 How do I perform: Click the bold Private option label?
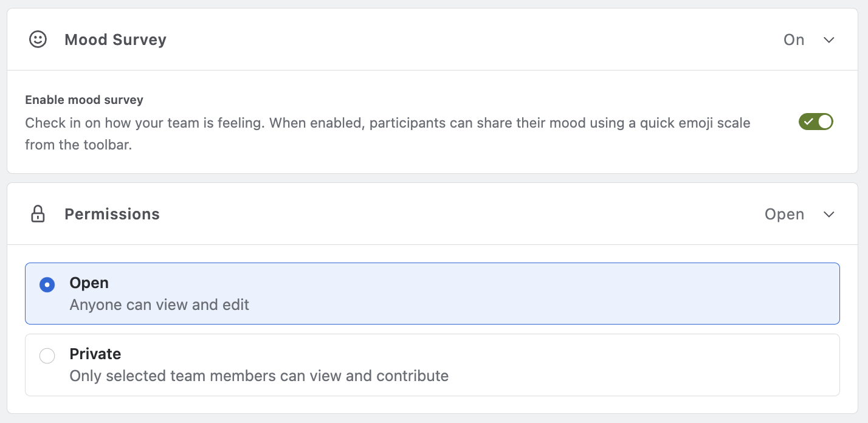point(95,354)
